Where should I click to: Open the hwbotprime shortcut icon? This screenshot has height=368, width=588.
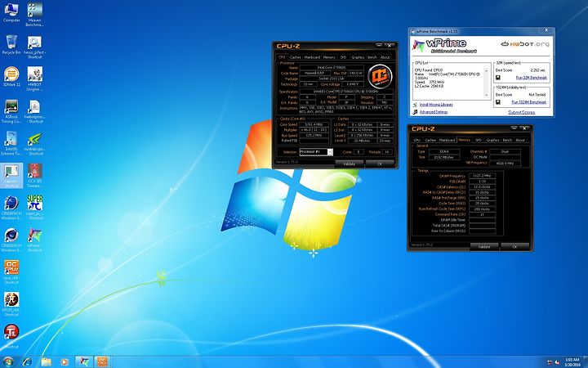coord(34,111)
